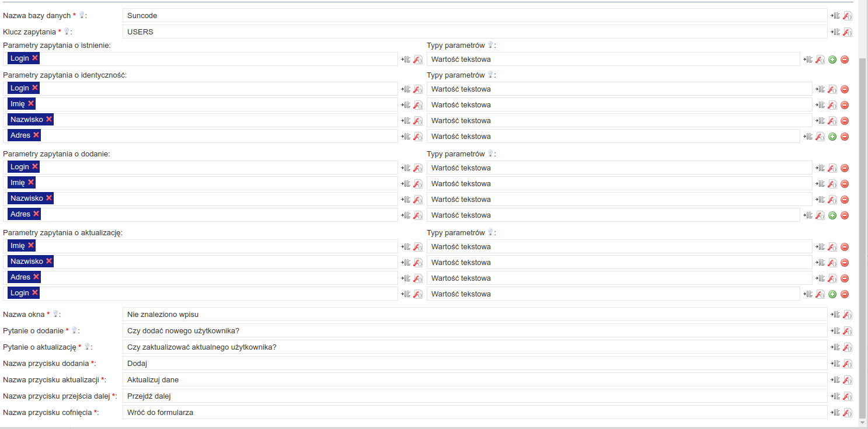Open function icon beside update Adres tag field
The width and height of the screenshot is (868, 429).
[x=418, y=278]
